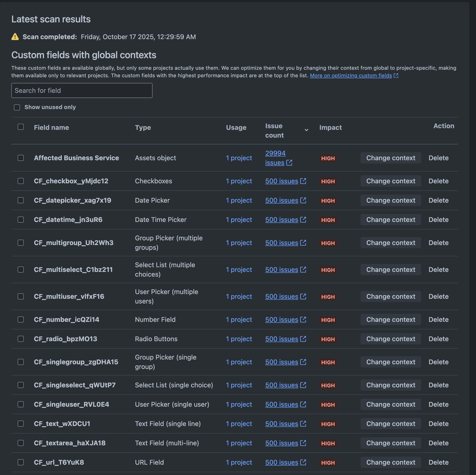The width and height of the screenshot is (476, 475).
Task: Click external-link icon next to 29994 issues
Action: (289, 163)
